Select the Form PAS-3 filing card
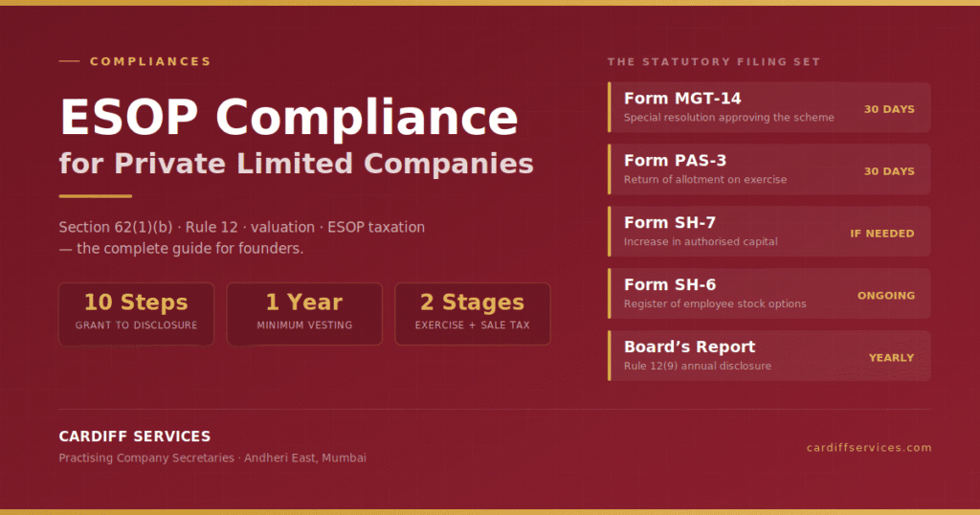Viewport: 980px width, 515px height. tap(768, 169)
